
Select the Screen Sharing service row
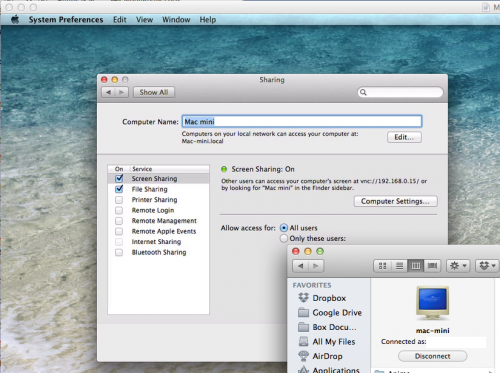tap(159, 179)
